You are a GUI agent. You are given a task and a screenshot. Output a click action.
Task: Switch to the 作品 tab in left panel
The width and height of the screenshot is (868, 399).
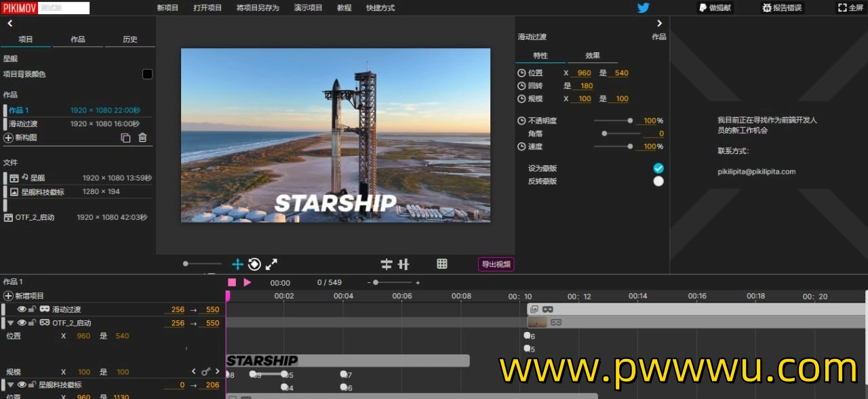[78, 39]
